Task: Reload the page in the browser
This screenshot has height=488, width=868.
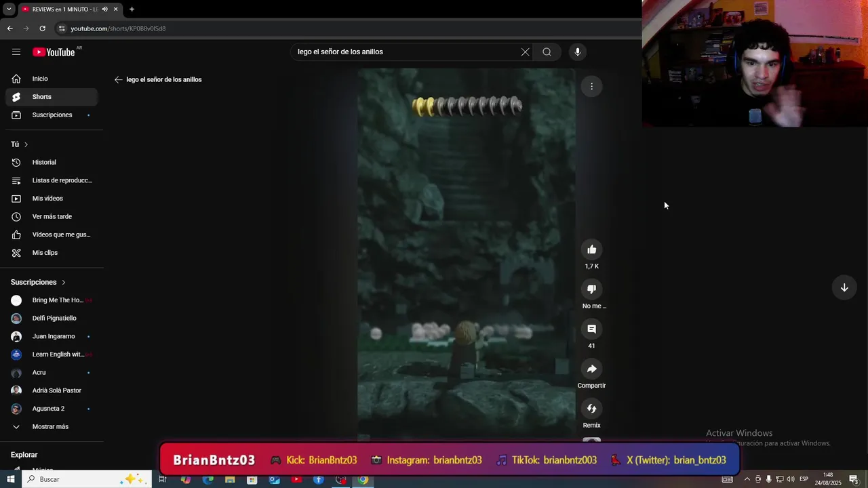Action: [42, 28]
